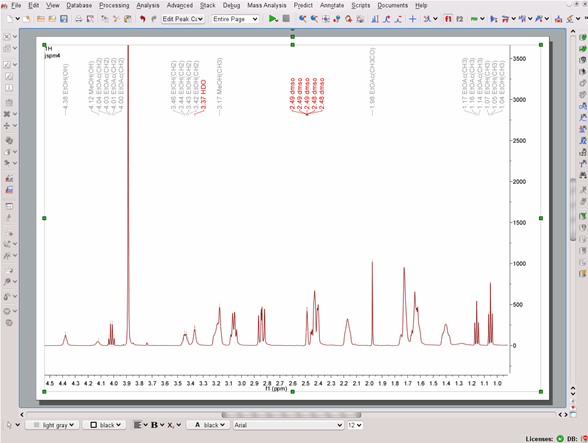Click the gray redo arrow icon

[154, 19]
